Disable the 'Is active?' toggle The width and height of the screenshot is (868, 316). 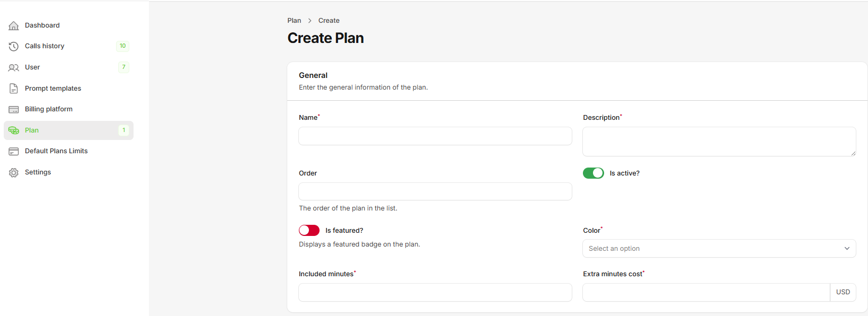[593, 173]
